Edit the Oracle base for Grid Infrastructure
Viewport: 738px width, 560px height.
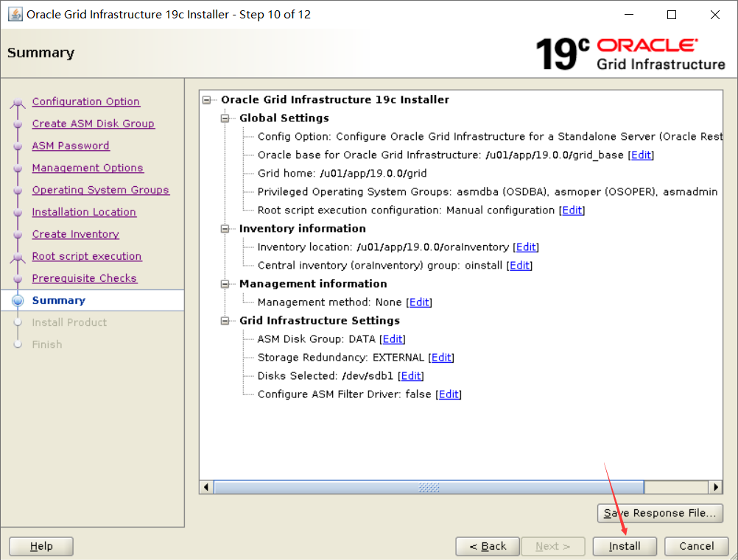pyautogui.click(x=641, y=155)
